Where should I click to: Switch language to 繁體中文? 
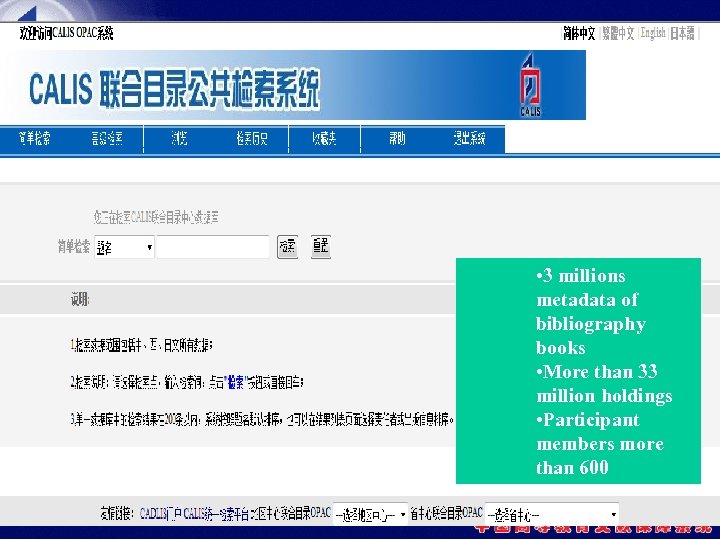(x=618, y=33)
